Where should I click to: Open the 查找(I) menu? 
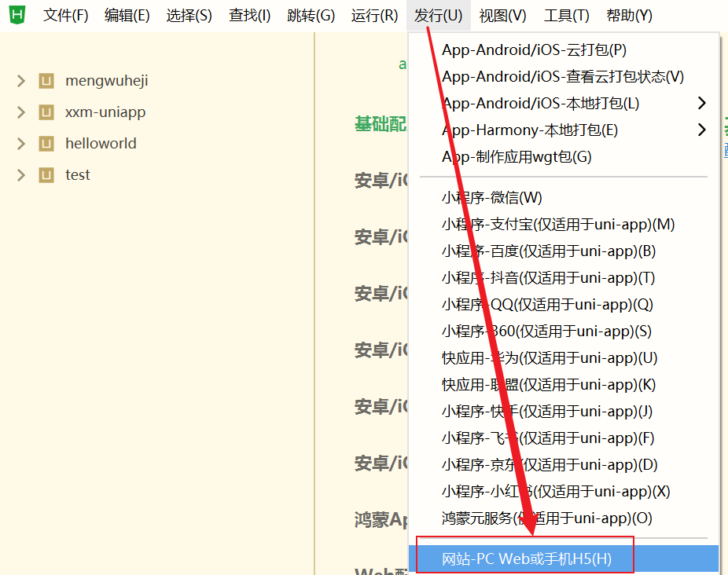point(249,15)
